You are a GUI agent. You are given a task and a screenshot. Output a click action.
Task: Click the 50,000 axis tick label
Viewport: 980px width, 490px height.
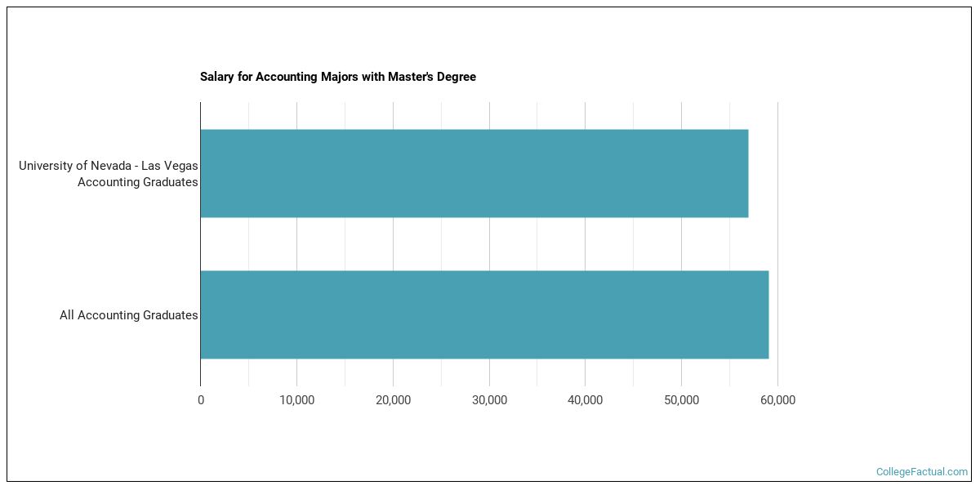[681, 400]
